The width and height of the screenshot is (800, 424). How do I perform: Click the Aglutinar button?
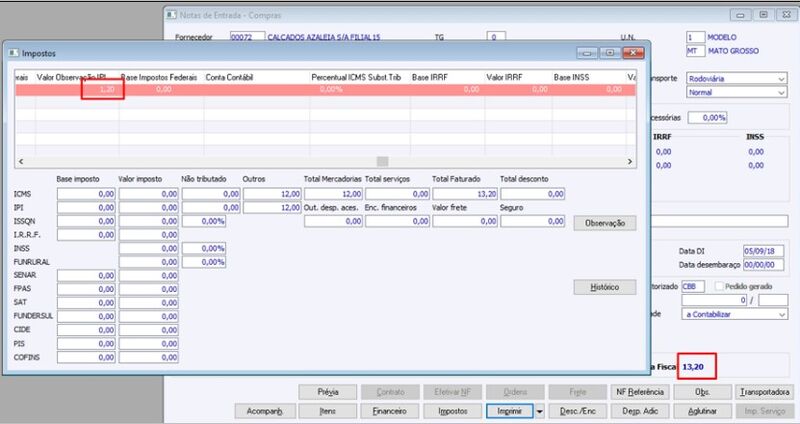[703, 411]
